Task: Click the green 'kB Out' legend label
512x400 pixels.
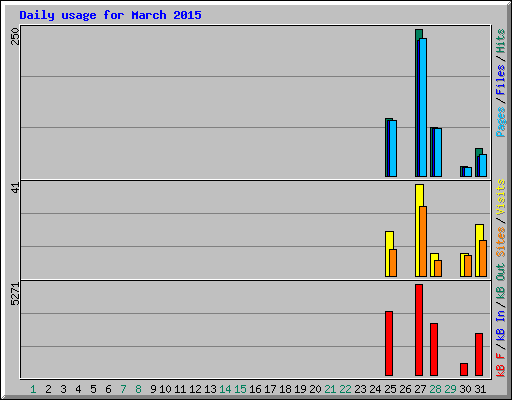Action: 501,282
